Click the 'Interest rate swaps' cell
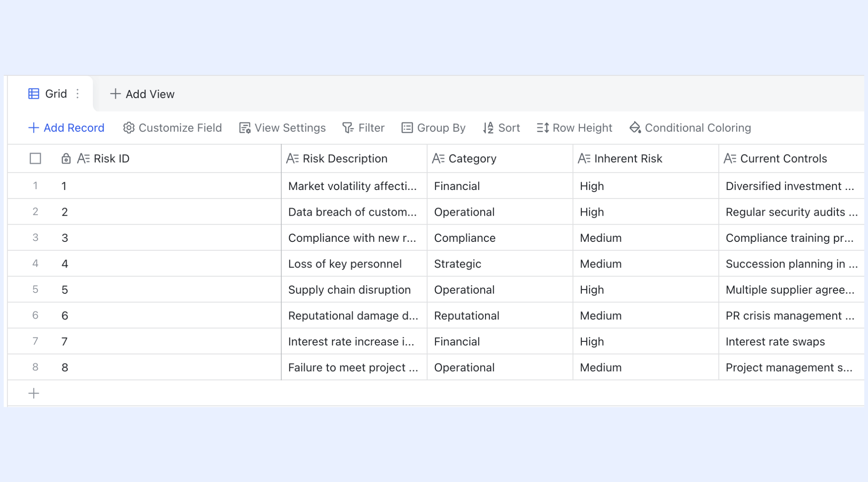The image size is (868, 482). click(791, 341)
